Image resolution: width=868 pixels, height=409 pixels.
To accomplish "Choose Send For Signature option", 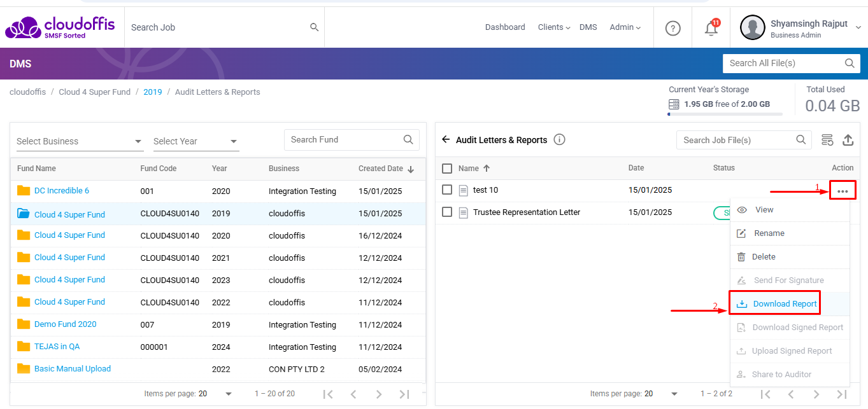I will click(790, 281).
